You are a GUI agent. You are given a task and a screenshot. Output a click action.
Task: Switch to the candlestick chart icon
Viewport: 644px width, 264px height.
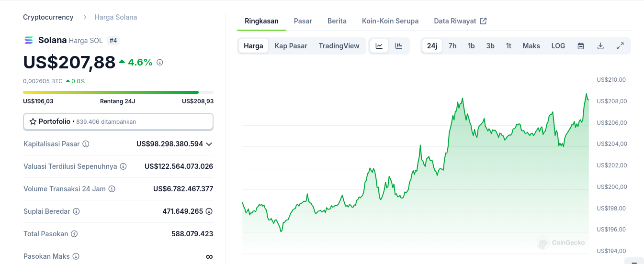(398, 46)
